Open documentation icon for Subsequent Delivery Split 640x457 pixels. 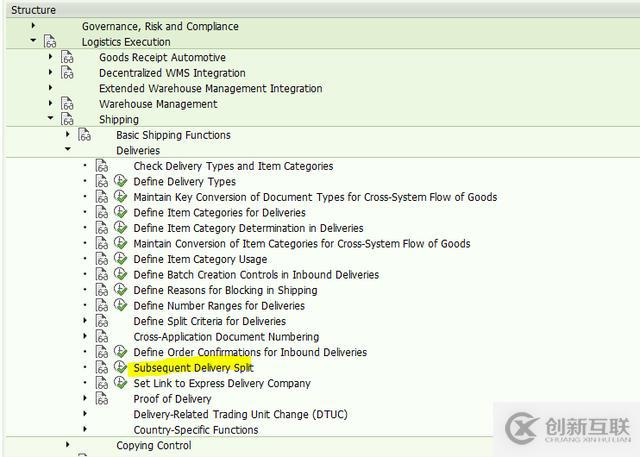click(102, 367)
